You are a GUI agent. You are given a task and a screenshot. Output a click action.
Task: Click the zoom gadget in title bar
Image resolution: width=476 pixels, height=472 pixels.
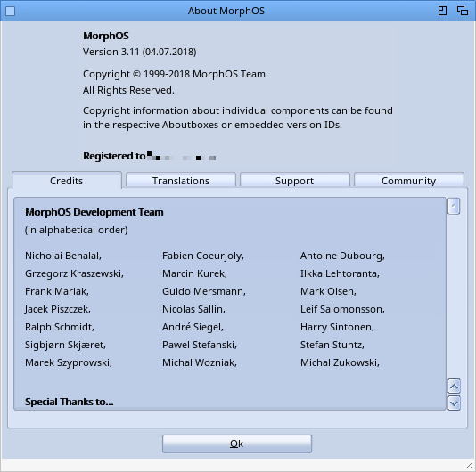[443, 11]
